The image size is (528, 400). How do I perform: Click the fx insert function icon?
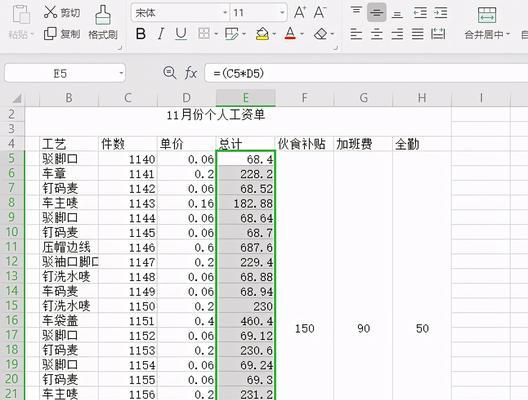[x=191, y=73]
